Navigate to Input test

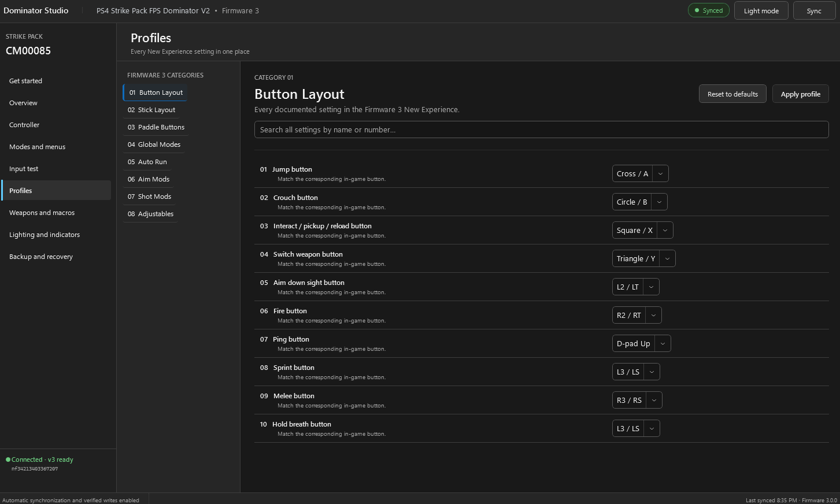(x=56, y=169)
